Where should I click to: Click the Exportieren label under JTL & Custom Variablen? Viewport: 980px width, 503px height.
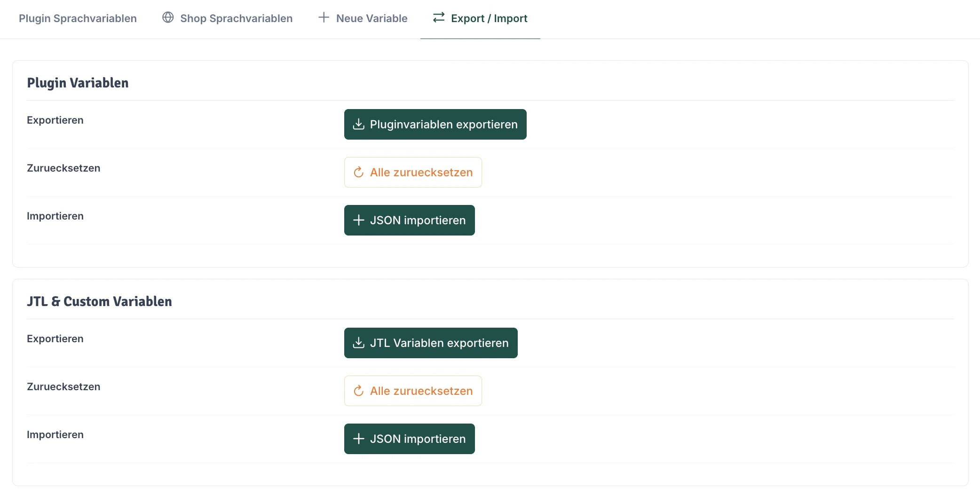55,338
